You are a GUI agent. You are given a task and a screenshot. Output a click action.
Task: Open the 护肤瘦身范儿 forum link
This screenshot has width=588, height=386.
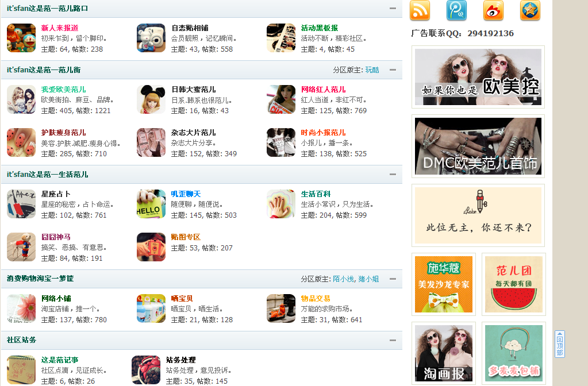[63, 132]
